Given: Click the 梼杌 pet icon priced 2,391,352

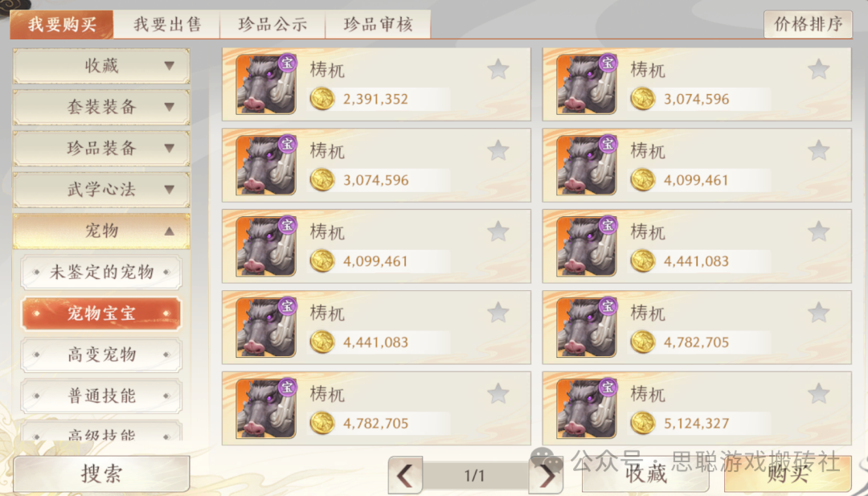Looking at the screenshot, I should point(266,84).
